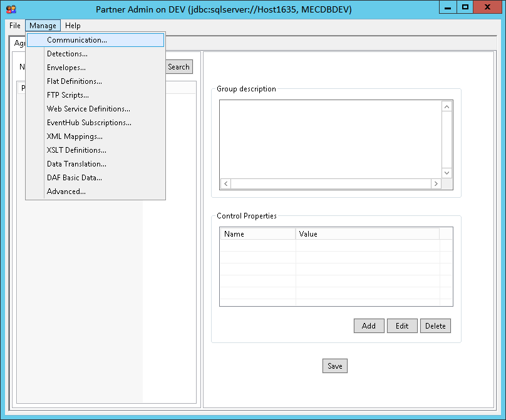Open the File menu
Viewport: 506px width, 420px height.
pyautogui.click(x=15, y=26)
